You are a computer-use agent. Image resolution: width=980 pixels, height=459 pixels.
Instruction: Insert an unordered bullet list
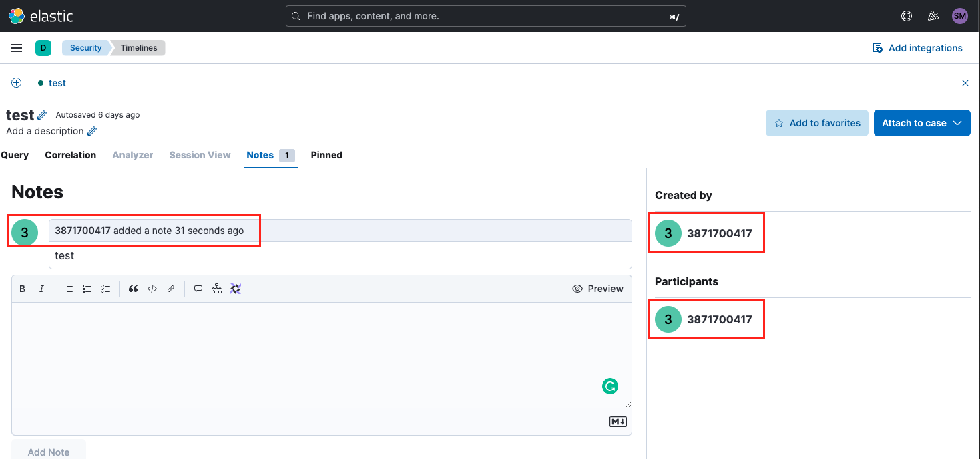pyautogui.click(x=69, y=289)
